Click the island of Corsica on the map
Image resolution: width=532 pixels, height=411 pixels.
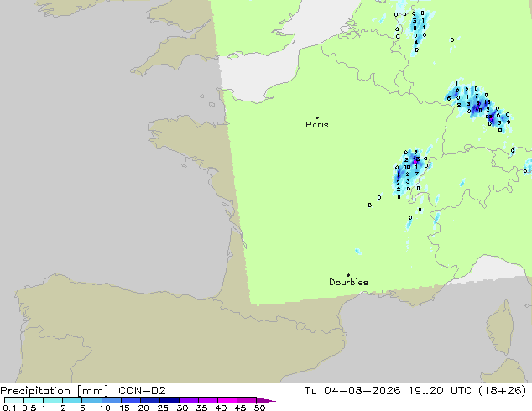tap(500, 328)
